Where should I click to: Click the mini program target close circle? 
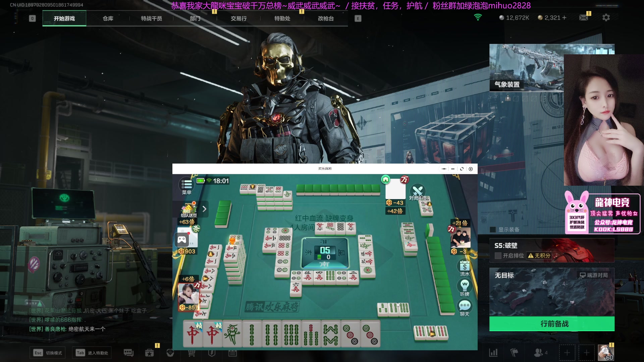(x=471, y=169)
